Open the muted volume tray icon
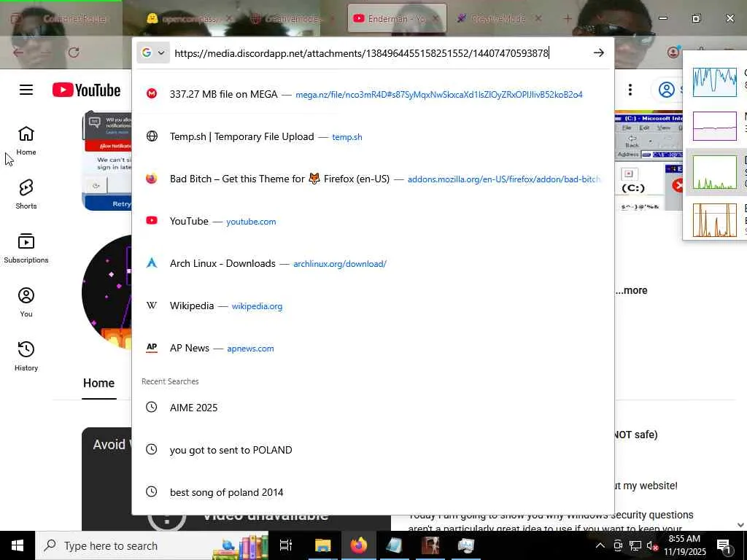This screenshot has height=560, width=747. tap(652, 546)
